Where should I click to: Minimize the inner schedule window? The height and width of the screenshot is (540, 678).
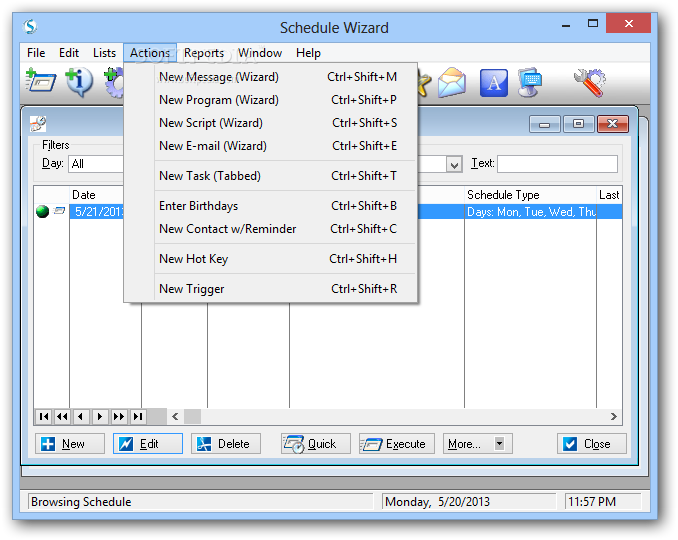coord(544,124)
